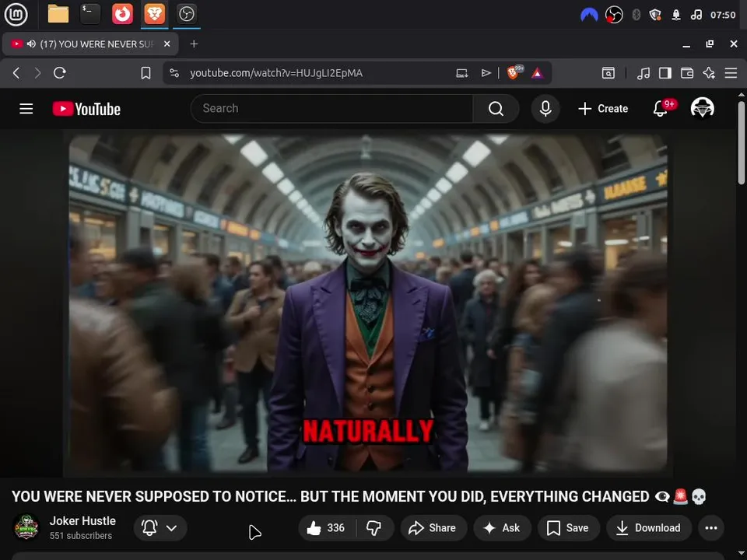Click the video player to pause
Viewport: 747px width, 560px height.
368,303
